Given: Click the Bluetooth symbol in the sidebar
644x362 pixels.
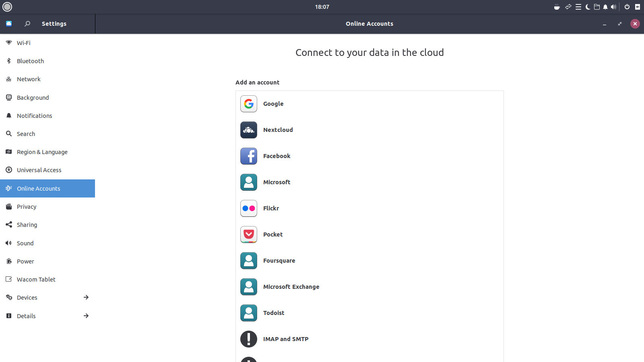Looking at the screenshot, I should pyautogui.click(x=9, y=61).
